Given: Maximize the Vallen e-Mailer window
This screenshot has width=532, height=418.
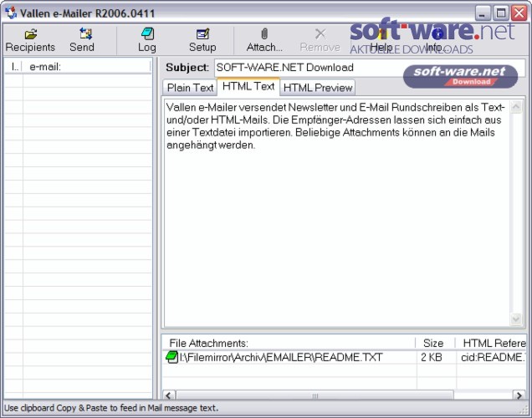Looking at the screenshot, I should [x=501, y=13].
